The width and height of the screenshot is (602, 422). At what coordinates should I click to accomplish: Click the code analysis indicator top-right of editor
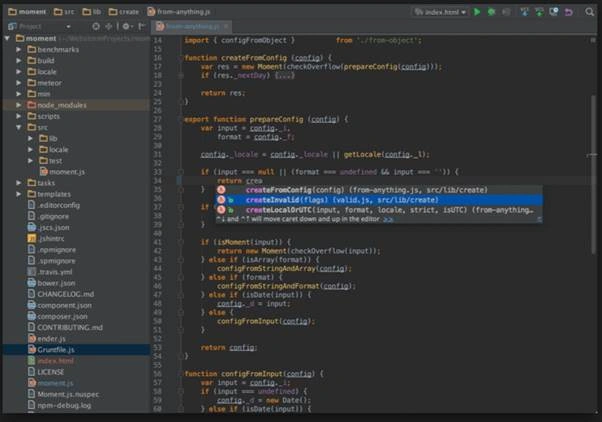click(593, 40)
